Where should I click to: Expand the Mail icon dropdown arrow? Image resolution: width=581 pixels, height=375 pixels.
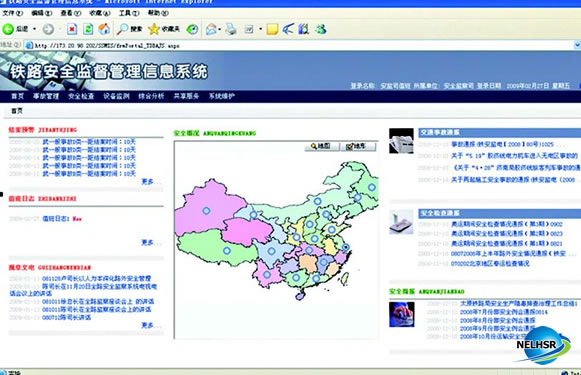(x=220, y=29)
